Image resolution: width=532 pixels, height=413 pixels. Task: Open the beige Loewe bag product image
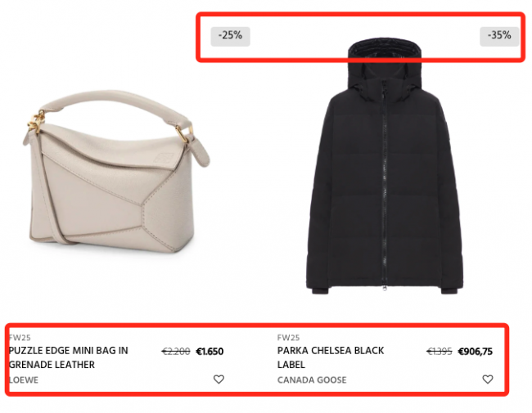(x=116, y=171)
